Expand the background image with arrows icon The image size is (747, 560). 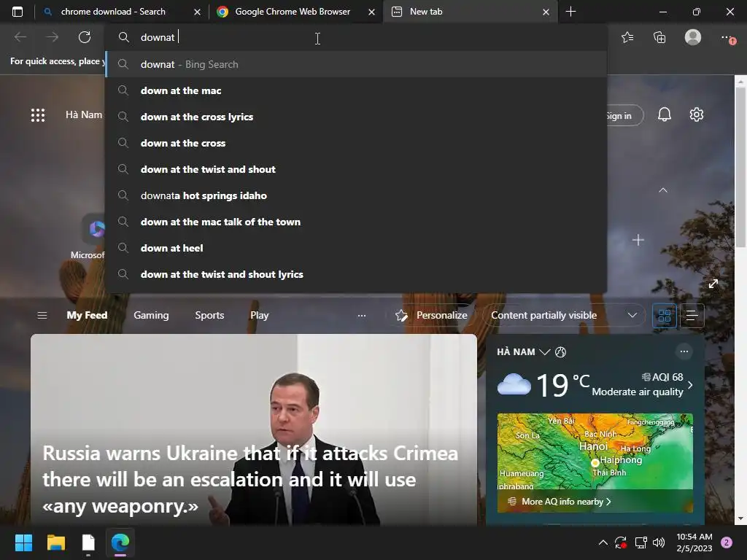(713, 284)
